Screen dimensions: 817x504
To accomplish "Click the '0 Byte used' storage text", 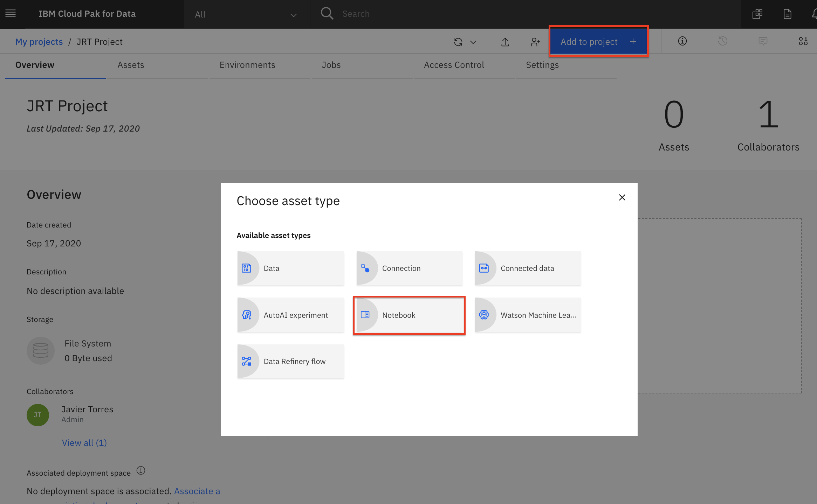I will [88, 358].
